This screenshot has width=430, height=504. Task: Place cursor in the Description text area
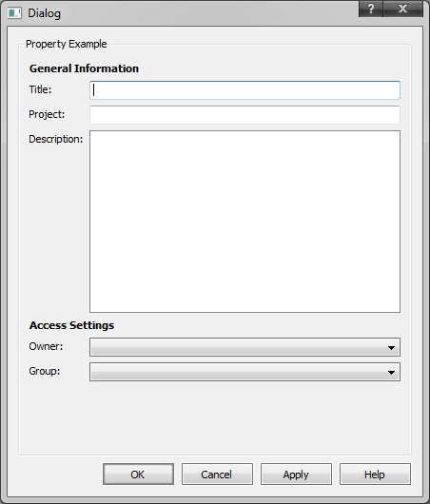pyautogui.click(x=244, y=222)
